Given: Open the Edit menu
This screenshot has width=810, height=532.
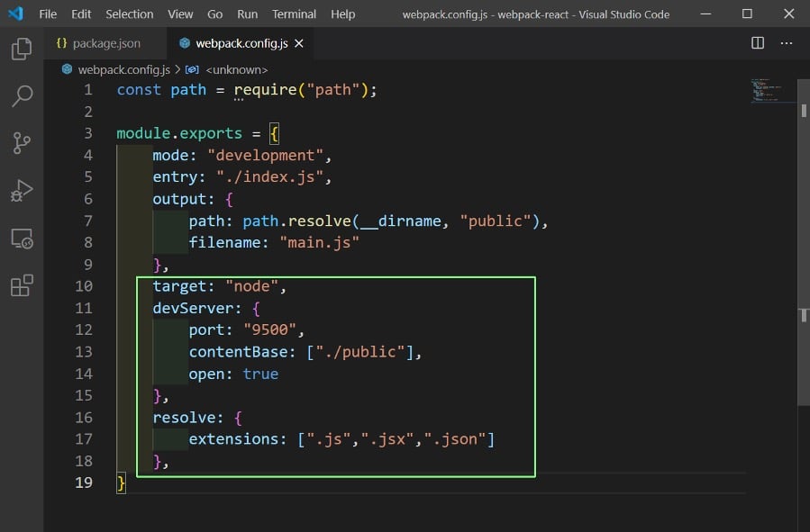Looking at the screenshot, I should coord(81,14).
